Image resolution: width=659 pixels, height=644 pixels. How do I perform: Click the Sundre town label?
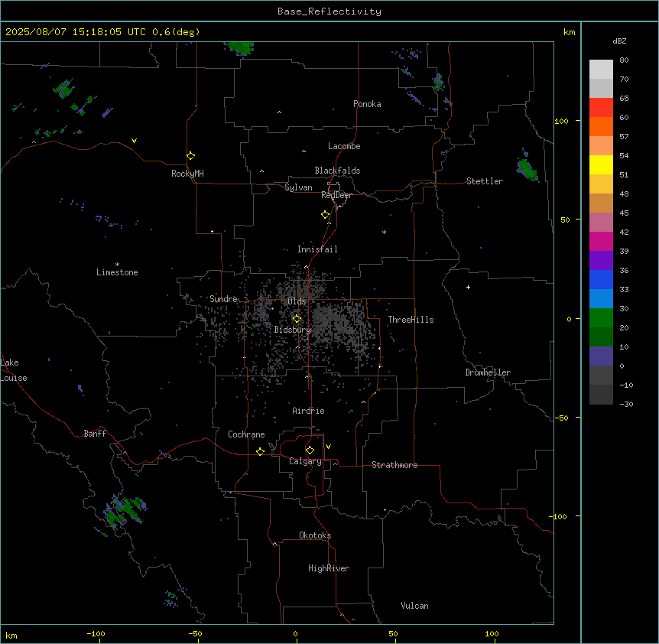[x=223, y=299]
